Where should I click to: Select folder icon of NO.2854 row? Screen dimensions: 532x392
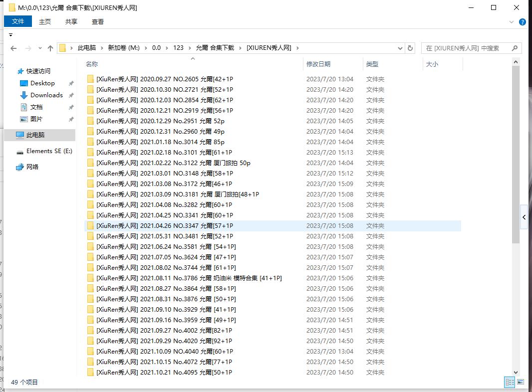pos(90,100)
